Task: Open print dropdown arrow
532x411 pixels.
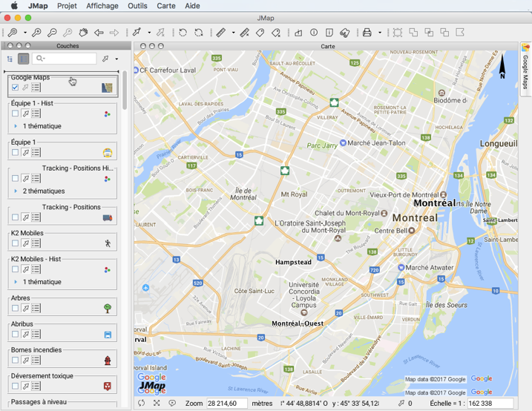Action: pos(380,33)
